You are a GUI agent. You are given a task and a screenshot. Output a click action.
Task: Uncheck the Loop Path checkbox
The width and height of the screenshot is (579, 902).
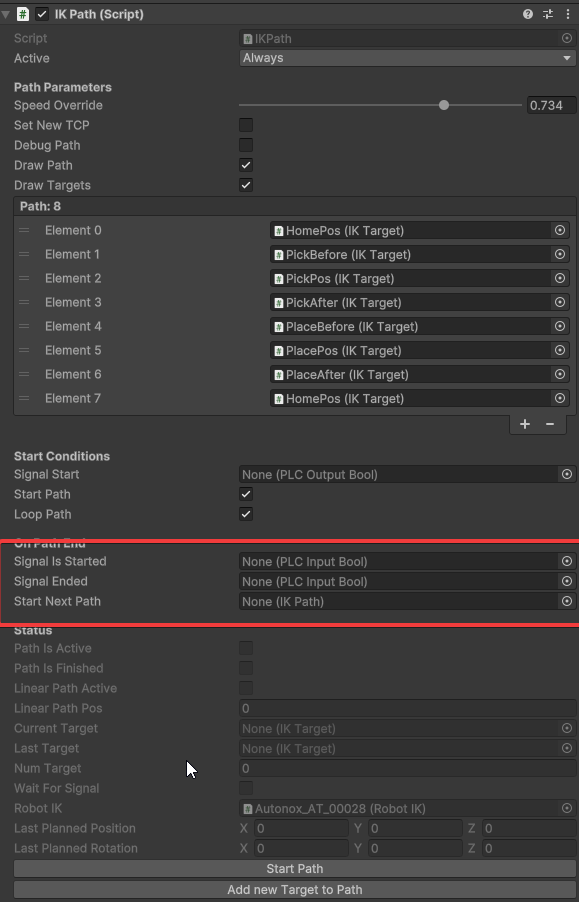(246, 514)
